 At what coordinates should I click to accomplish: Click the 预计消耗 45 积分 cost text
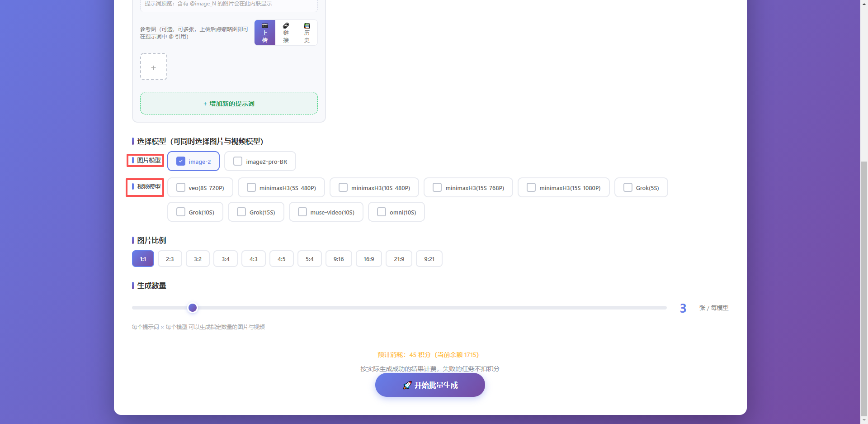[428, 355]
